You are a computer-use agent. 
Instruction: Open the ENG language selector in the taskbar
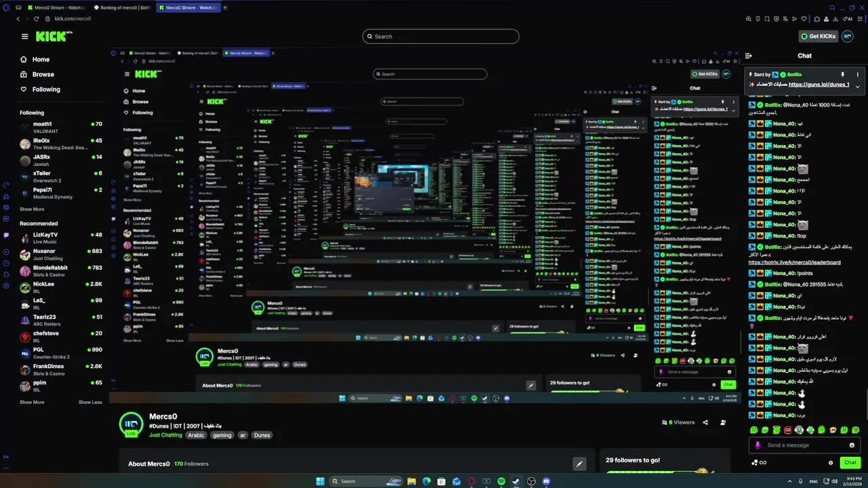pos(813,481)
